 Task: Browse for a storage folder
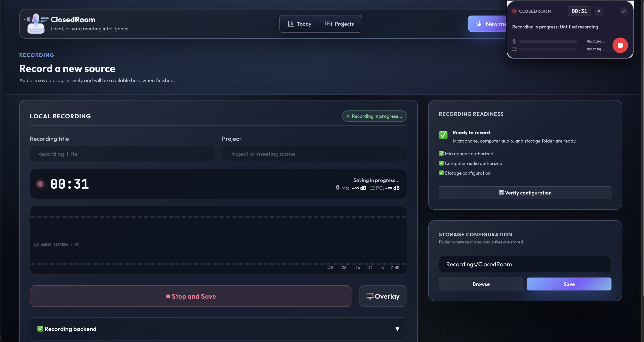click(x=481, y=284)
